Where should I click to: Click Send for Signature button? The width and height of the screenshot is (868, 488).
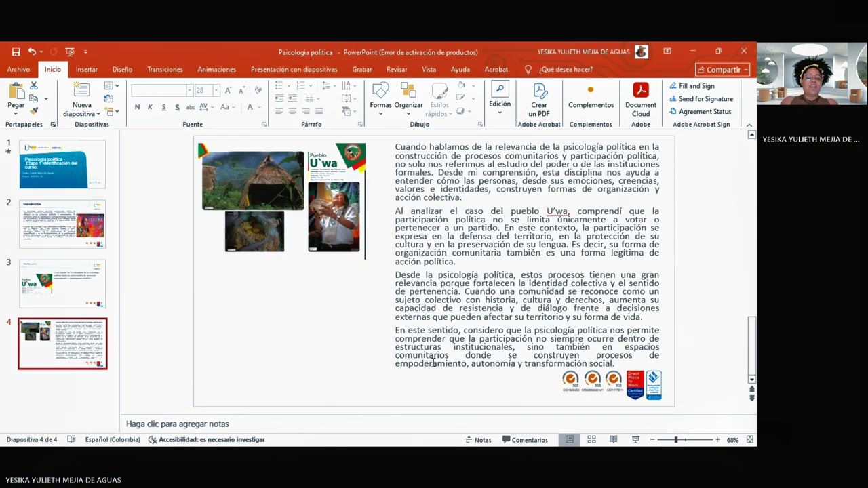[701, 99]
